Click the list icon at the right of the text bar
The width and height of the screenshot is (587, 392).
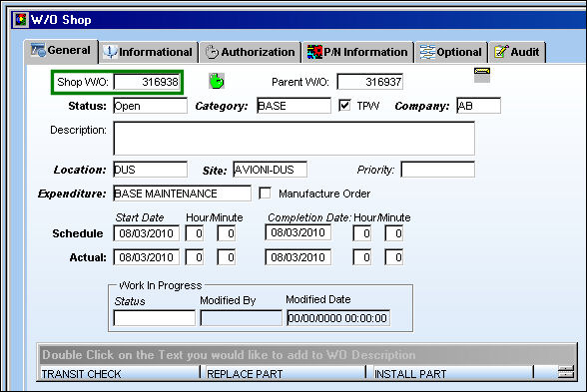(x=565, y=373)
